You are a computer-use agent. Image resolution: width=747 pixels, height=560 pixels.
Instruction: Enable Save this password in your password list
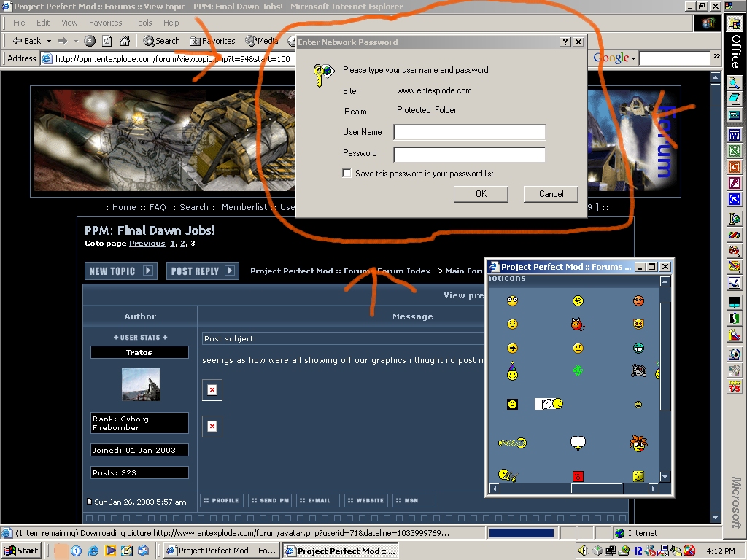coord(347,174)
